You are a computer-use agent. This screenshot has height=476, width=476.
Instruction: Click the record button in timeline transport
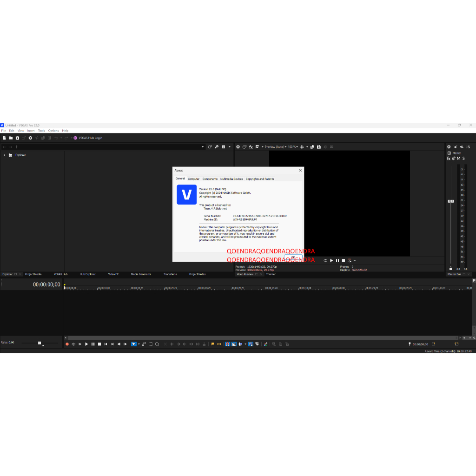[x=67, y=344]
